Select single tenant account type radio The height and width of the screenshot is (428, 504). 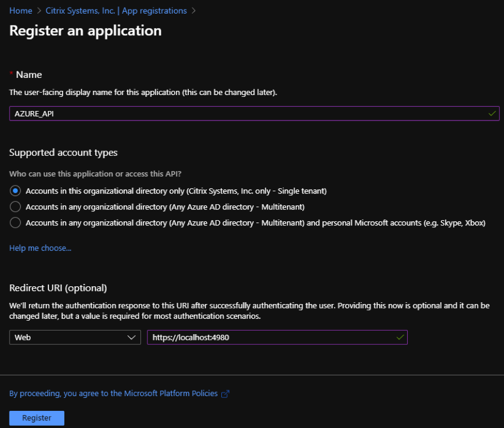(15, 191)
